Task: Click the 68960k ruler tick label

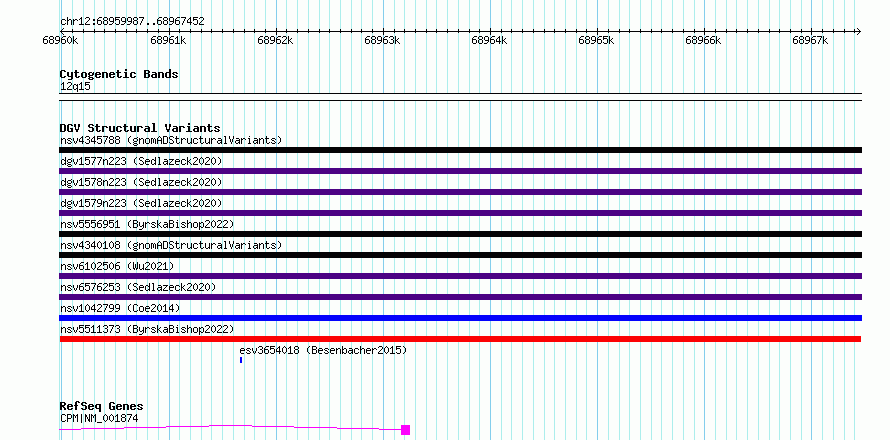Action: (60, 40)
